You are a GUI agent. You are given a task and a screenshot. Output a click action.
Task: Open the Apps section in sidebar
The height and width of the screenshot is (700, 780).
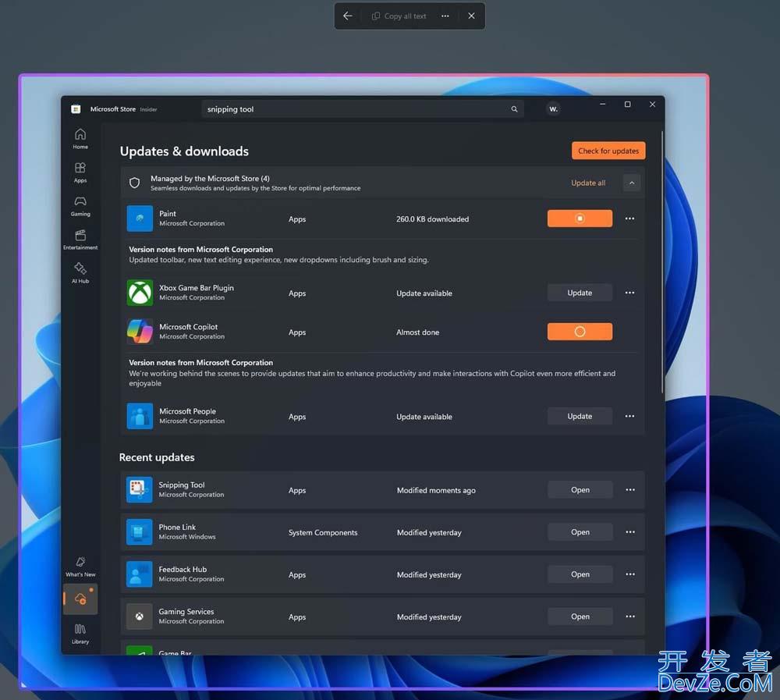point(80,172)
